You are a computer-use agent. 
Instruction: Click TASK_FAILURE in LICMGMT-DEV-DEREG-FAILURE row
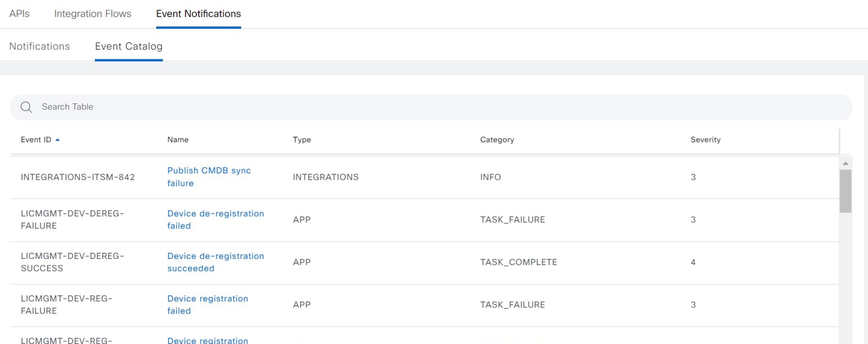pyautogui.click(x=512, y=219)
